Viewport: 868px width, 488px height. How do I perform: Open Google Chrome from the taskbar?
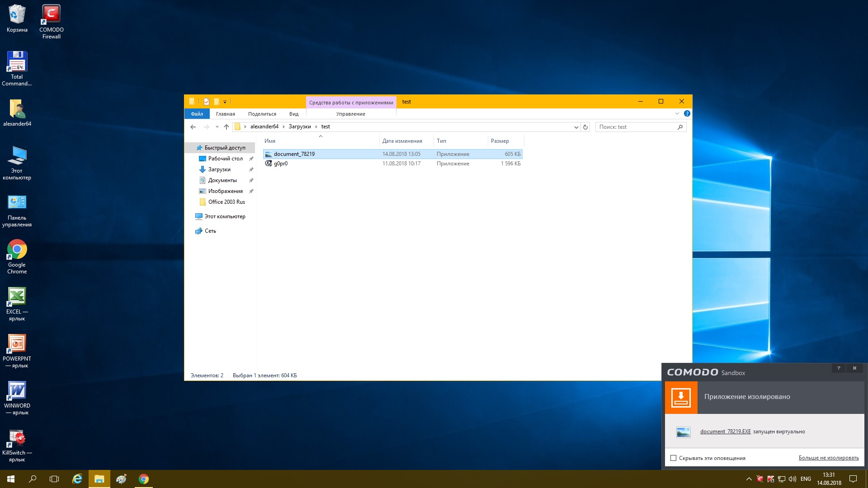[x=144, y=479]
